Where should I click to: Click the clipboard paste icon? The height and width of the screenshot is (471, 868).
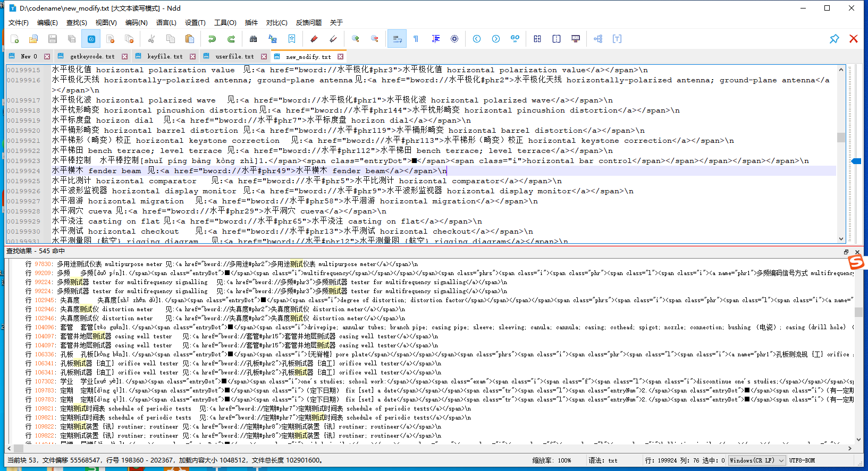tap(190, 39)
